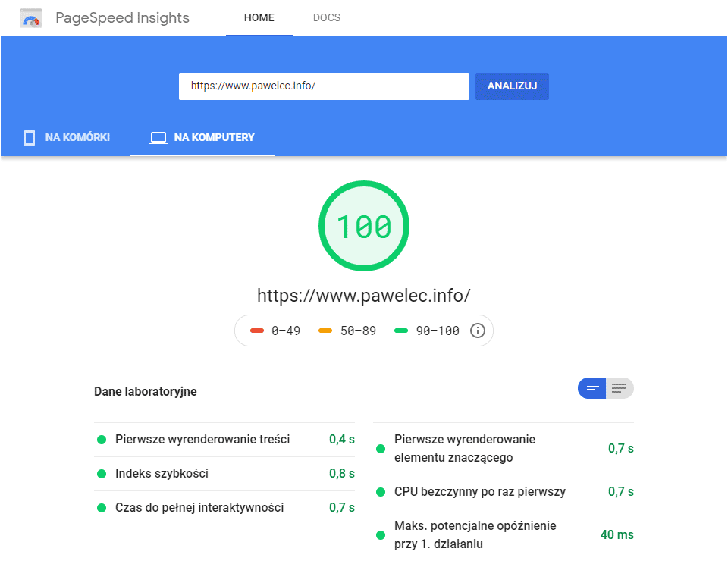
Task: Click the 100 score gauge circle
Action: point(364,226)
